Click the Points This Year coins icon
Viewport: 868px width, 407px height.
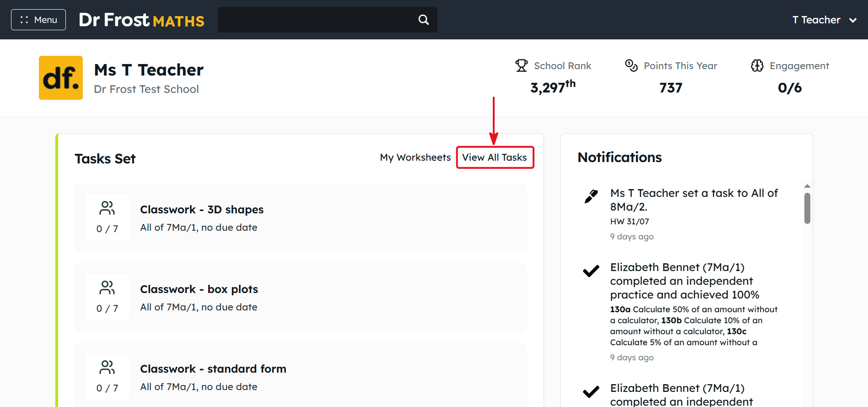click(631, 65)
